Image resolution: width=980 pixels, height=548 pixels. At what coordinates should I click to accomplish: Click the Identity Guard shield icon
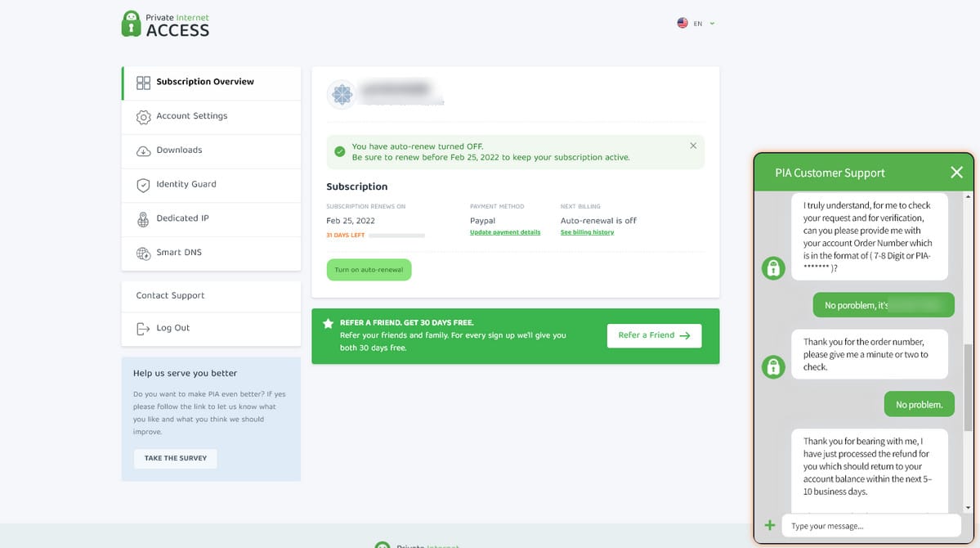143,185
